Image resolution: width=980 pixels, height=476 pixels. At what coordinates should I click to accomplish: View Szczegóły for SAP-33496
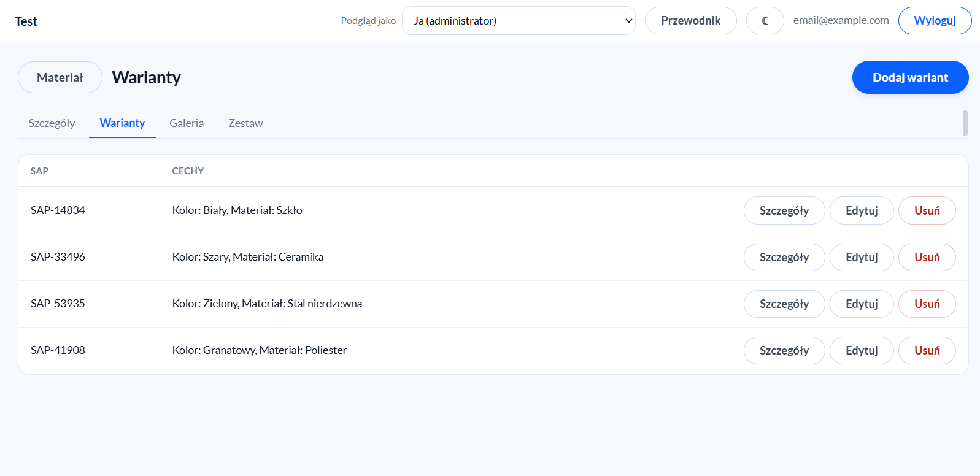coord(784,257)
